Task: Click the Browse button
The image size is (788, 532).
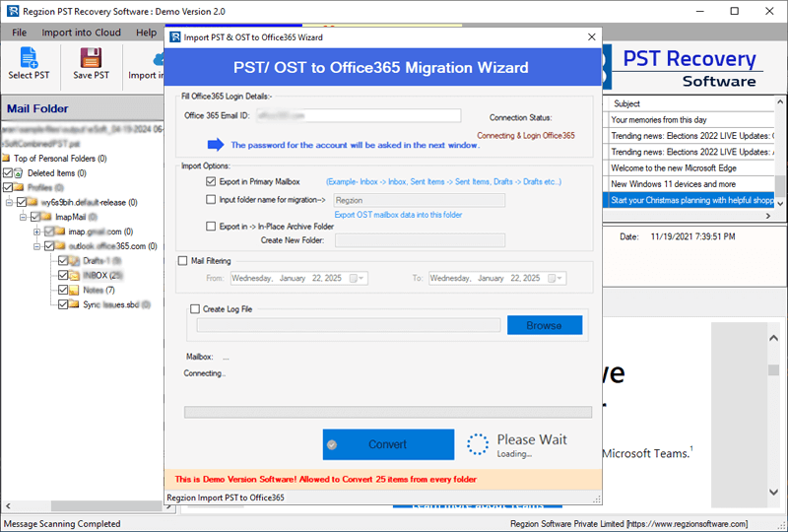Action: coord(544,325)
